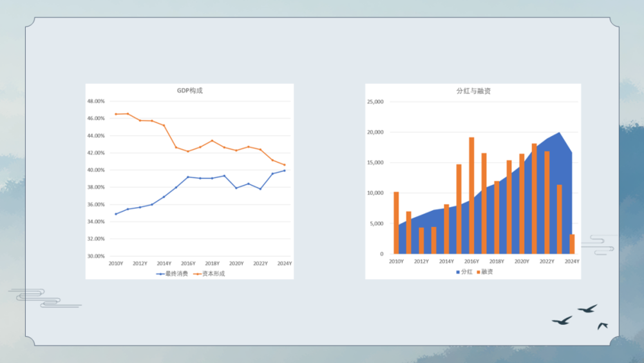Select the GDP构成 chart title

189,91
